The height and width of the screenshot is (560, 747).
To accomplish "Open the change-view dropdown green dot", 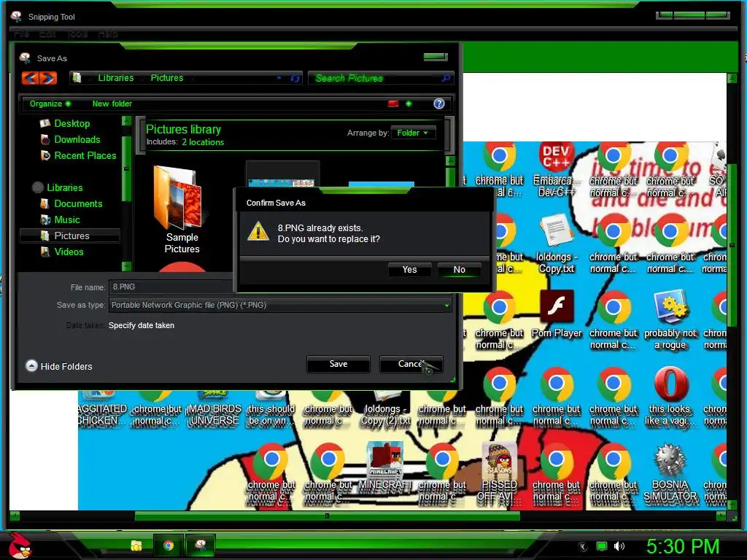I will click(x=409, y=104).
